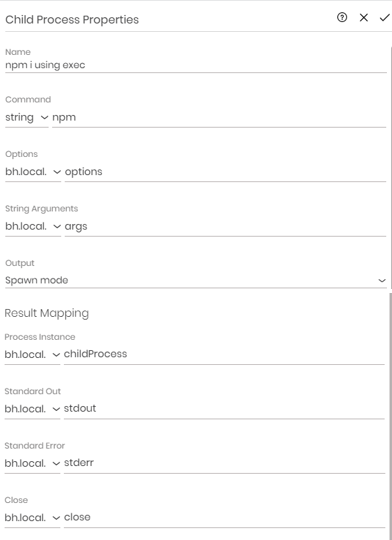Open the Command type dropdown showing string
The width and height of the screenshot is (392, 540).
(27, 117)
